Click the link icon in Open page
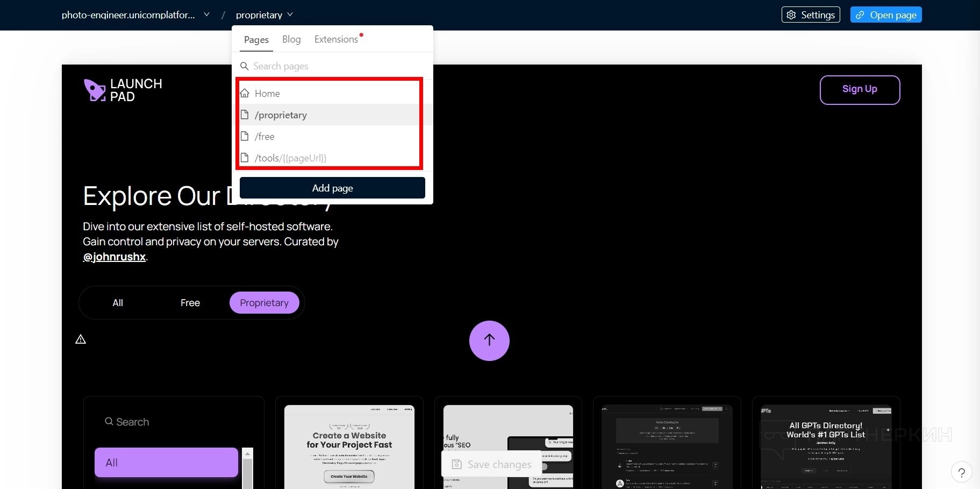The image size is (980, 489). tap(860, 15)
